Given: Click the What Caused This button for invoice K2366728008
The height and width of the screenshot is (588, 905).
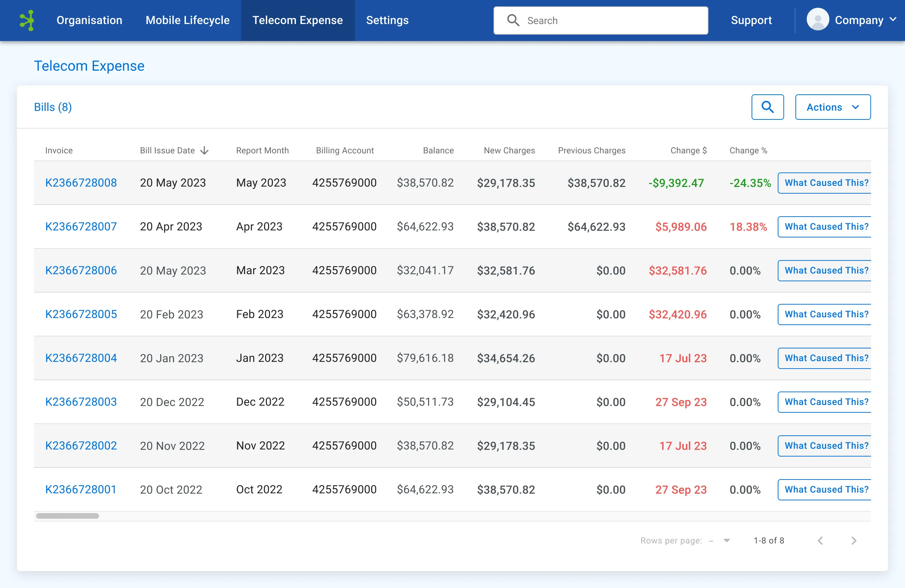Looking at the screenshot, I should [x=826, y=183].
